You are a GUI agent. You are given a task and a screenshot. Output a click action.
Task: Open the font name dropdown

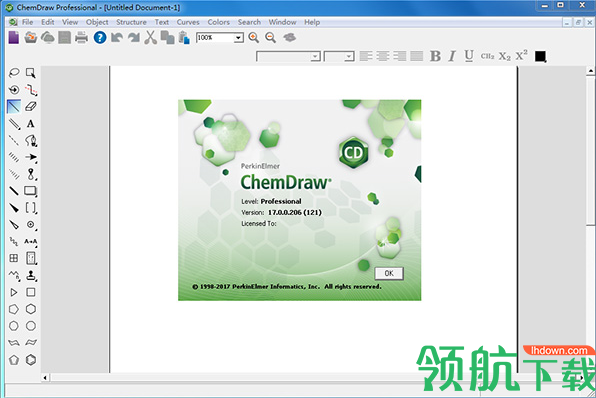(315, 57)
